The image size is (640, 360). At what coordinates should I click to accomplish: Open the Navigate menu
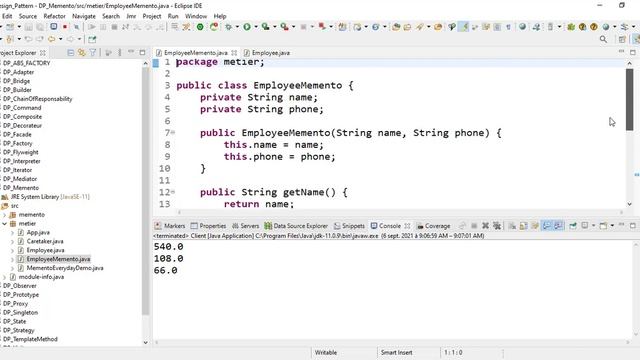coord(84,16)
